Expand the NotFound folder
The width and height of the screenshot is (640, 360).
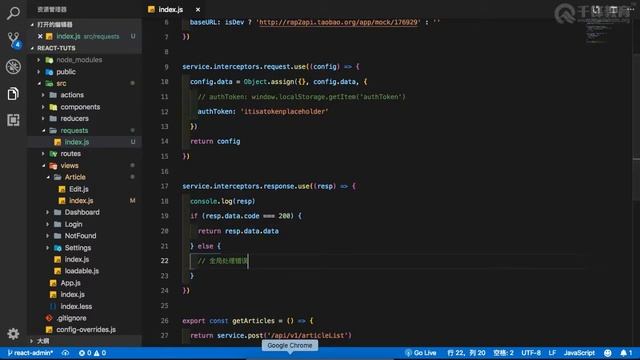tap(48, 236)
